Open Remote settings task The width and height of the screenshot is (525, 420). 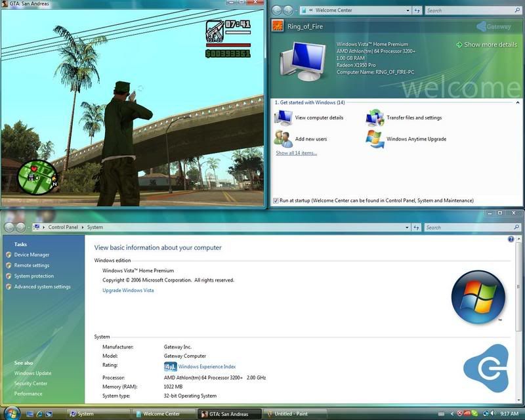click(x=31, y=265)
